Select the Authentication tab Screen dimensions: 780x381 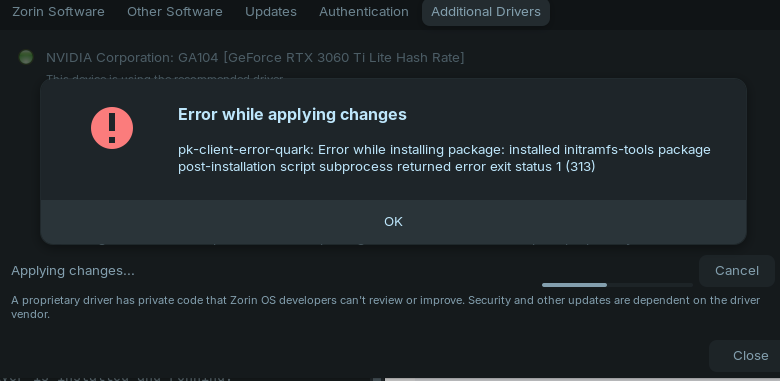click(364, 12)
